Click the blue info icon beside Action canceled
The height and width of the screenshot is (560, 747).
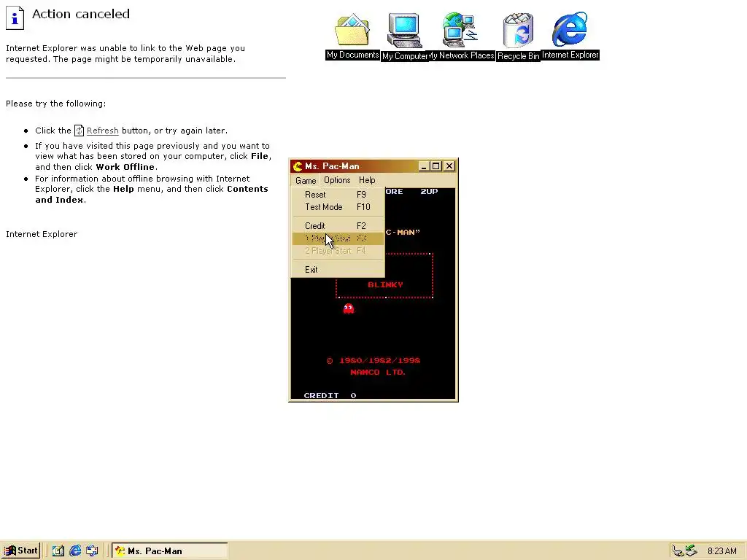tap(15, 17)
